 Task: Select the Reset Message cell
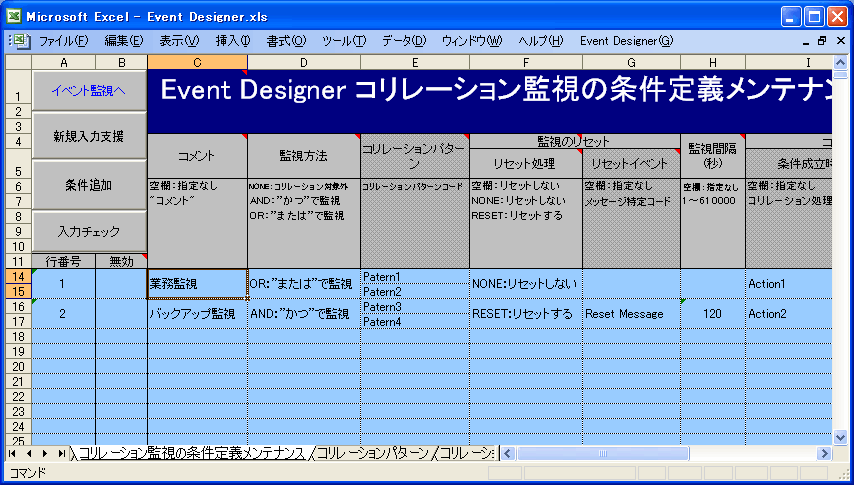(x=631, y=314)
